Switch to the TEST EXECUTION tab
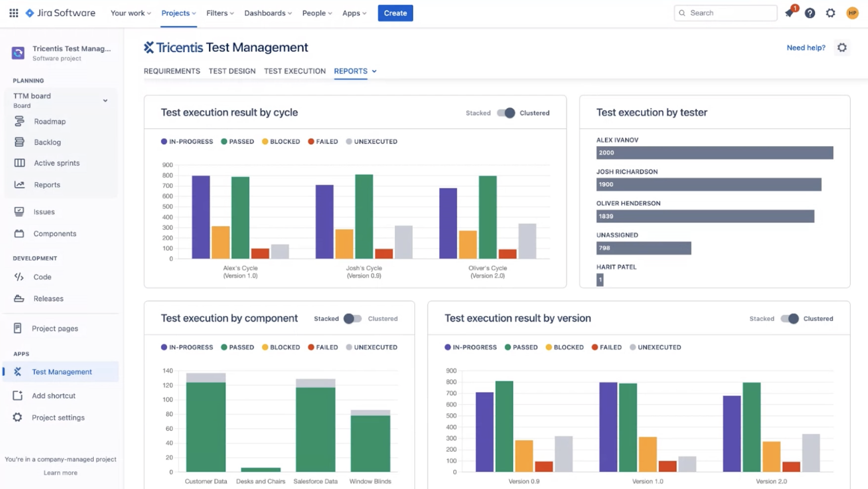 coord(295,71)
